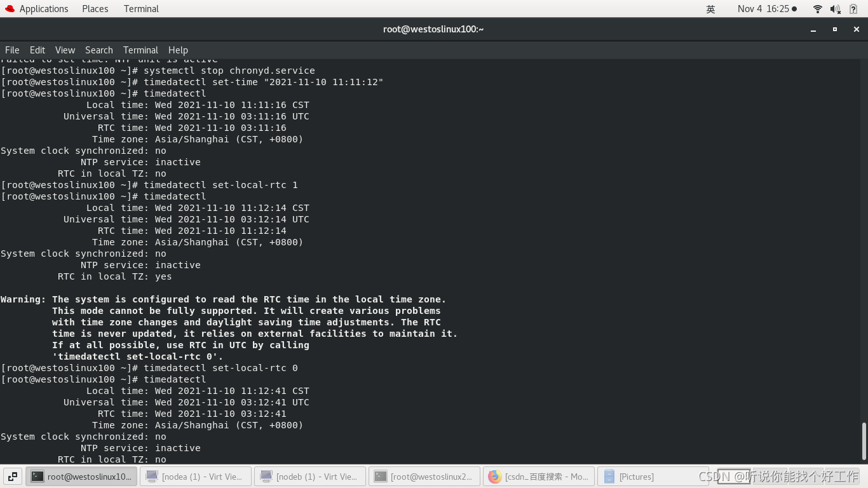The image size is (868, 488).
Task: Click the 'Local time' line showing 11:12:41 CST
Action: (x=198, y=391)
